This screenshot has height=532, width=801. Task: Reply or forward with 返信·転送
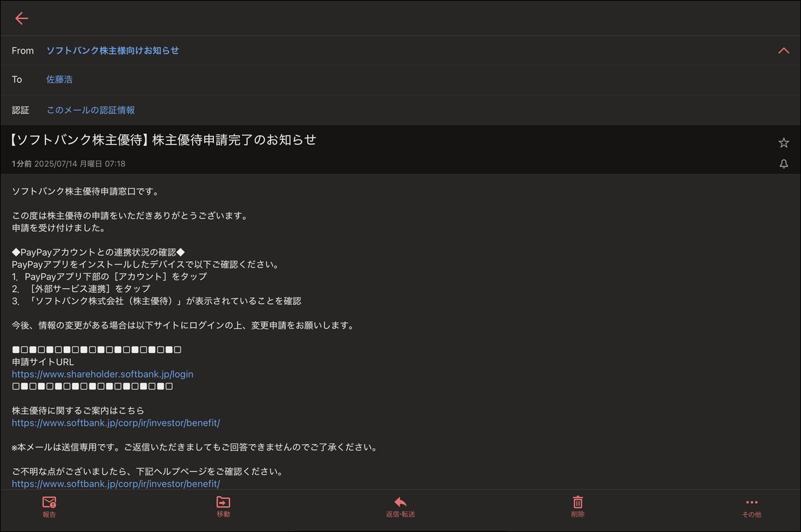click(x=400, y=507)
